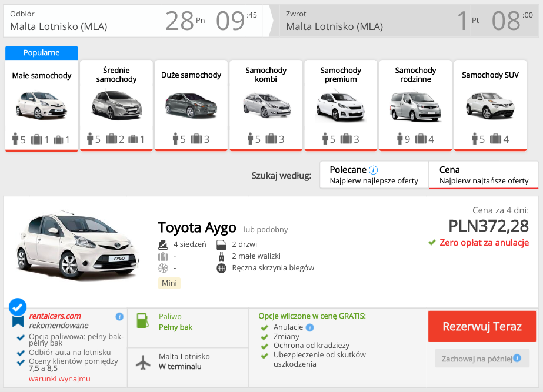Click the Mini category label
The image size is (543, 392).
[x=169, y=283]
